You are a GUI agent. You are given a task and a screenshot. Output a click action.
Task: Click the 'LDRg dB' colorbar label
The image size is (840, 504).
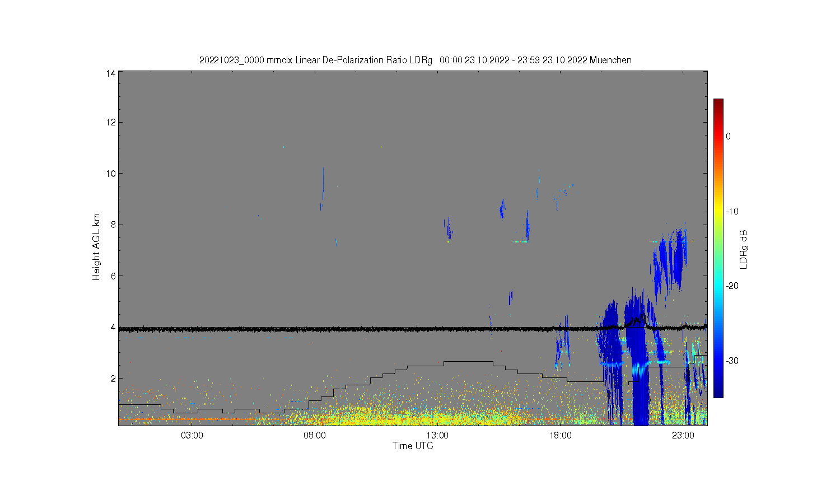(744, 249)
